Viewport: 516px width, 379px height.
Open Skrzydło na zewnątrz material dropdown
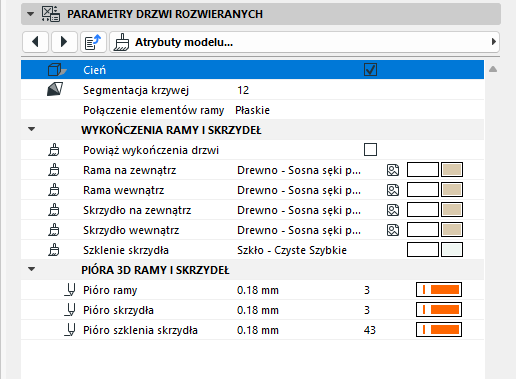[299, 210]
